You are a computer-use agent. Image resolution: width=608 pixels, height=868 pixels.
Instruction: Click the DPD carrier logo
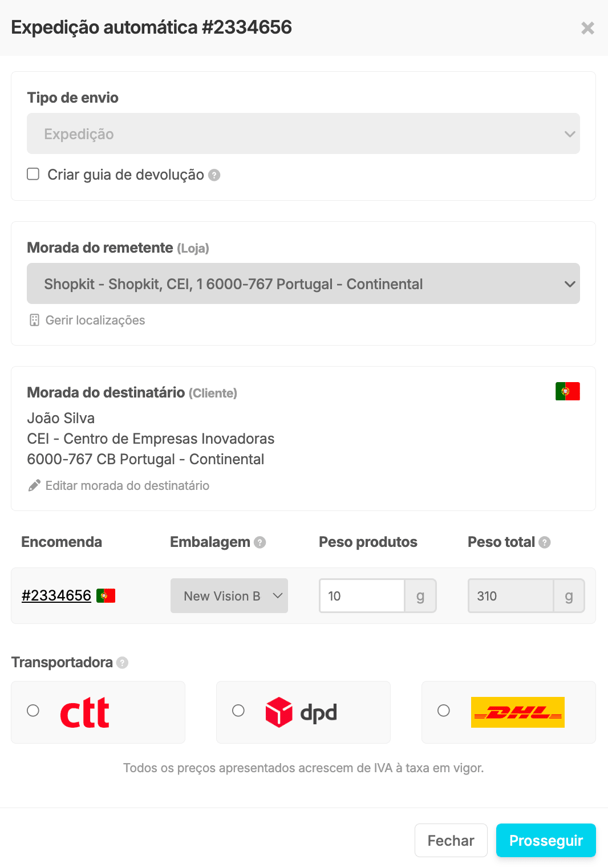(301, 712)
